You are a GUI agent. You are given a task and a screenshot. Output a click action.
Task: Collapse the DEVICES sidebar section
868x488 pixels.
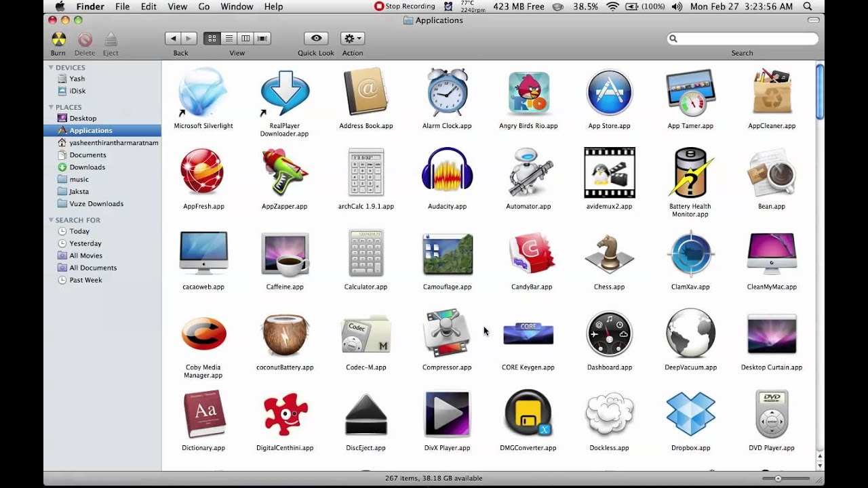tap(51, 67)
